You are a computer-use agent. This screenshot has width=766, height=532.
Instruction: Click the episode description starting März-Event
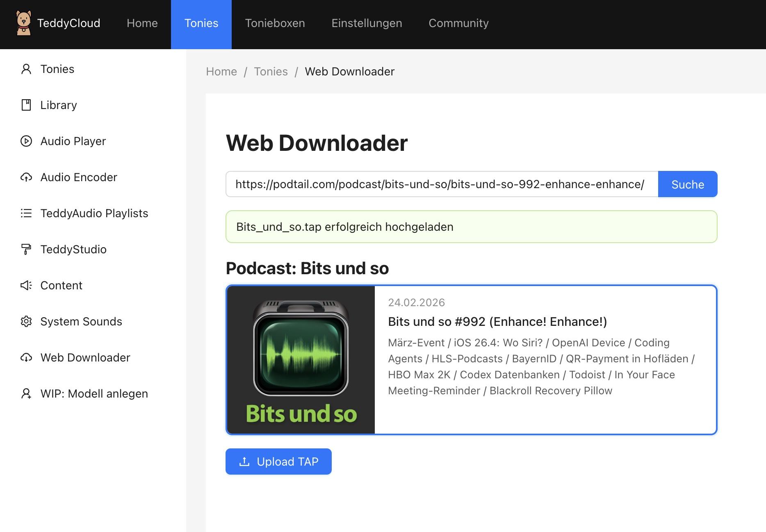click(x=541, y=366)
